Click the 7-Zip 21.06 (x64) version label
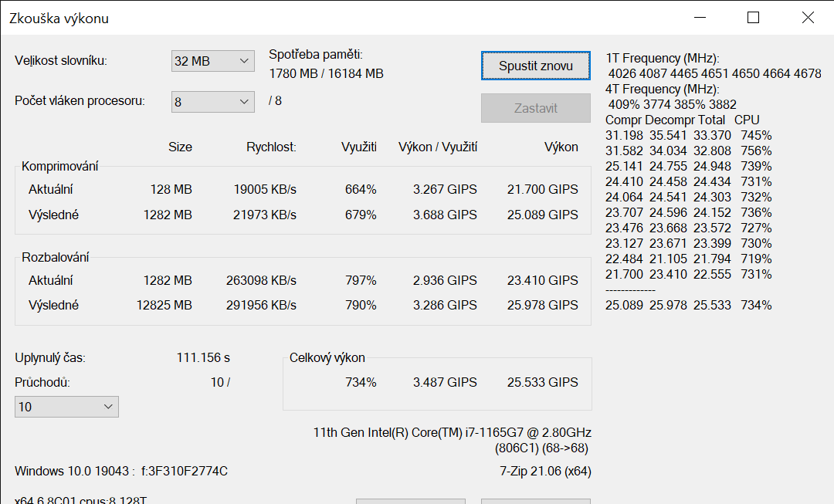Screen dimensions: 834x504 (x=545, y=471)
